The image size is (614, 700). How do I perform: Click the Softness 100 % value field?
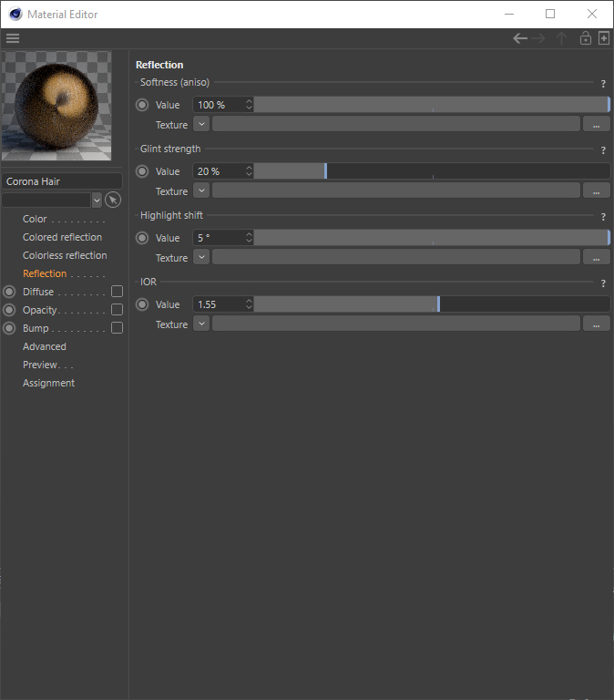click(x=220, y=105)
